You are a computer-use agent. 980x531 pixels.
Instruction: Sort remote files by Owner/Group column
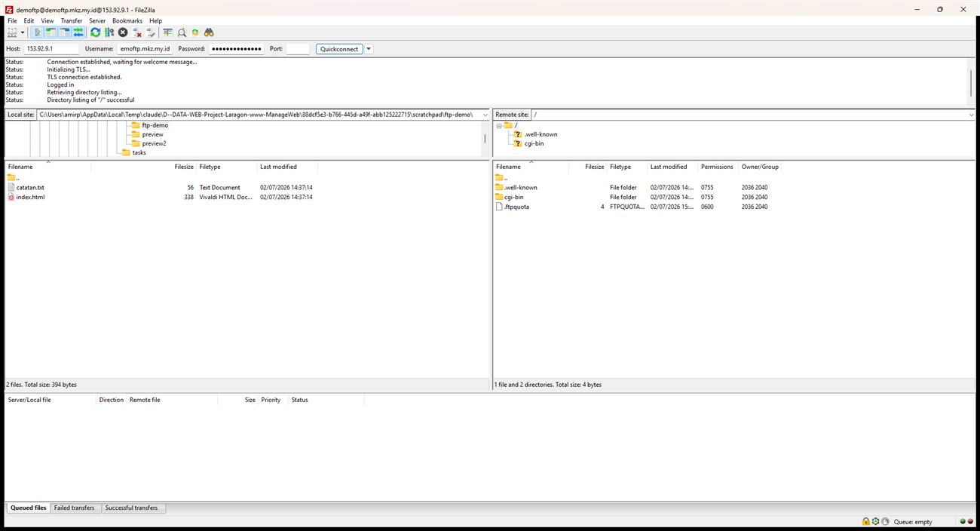(x=761, y=167)
